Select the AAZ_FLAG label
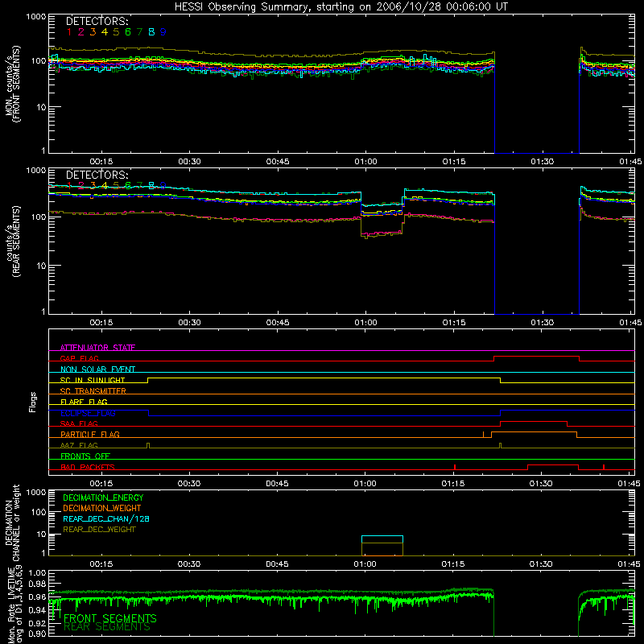This screenshot has width=644, height=644. tap(79, 445)
